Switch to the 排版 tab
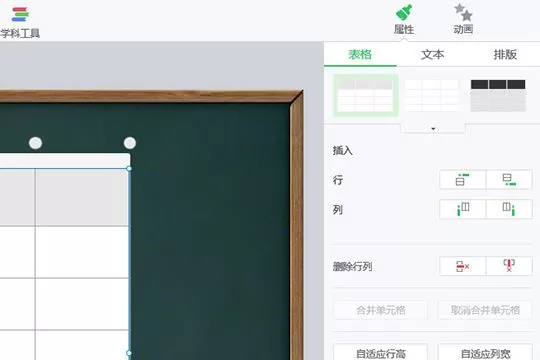Viewport: 540px width, 360px height. (x=505, y=54)
